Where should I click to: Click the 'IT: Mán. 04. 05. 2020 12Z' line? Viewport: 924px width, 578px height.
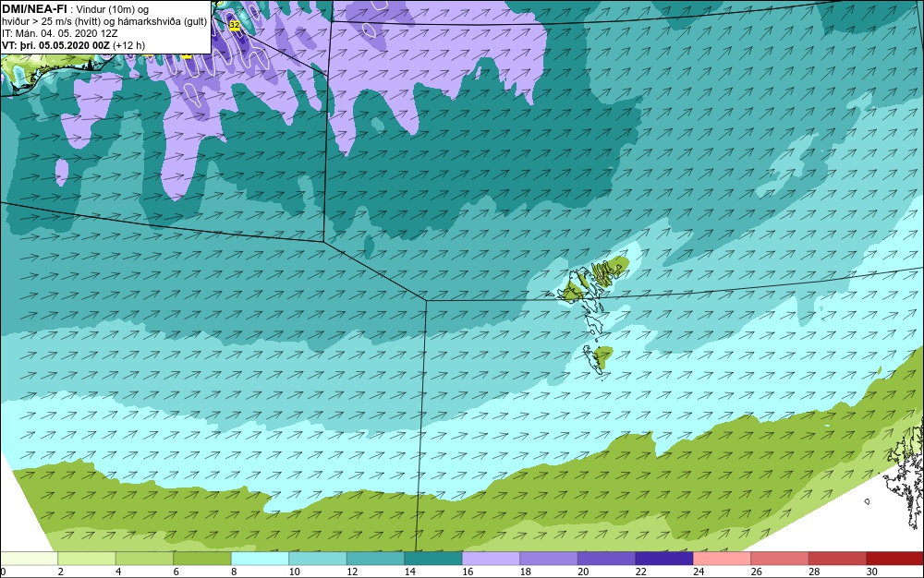(59, 33)
